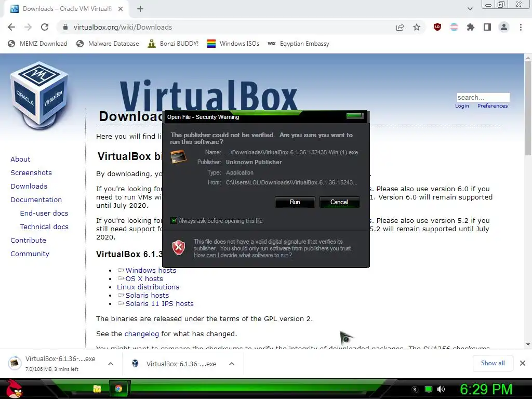Open a new browser tab
This screenshot has width=532, height=399.
140,9
